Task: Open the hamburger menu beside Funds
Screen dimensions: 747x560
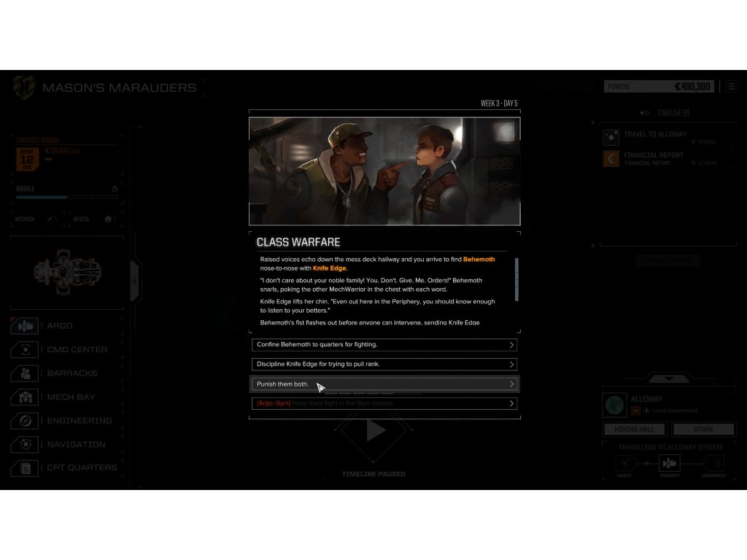Action: (732, 87)
